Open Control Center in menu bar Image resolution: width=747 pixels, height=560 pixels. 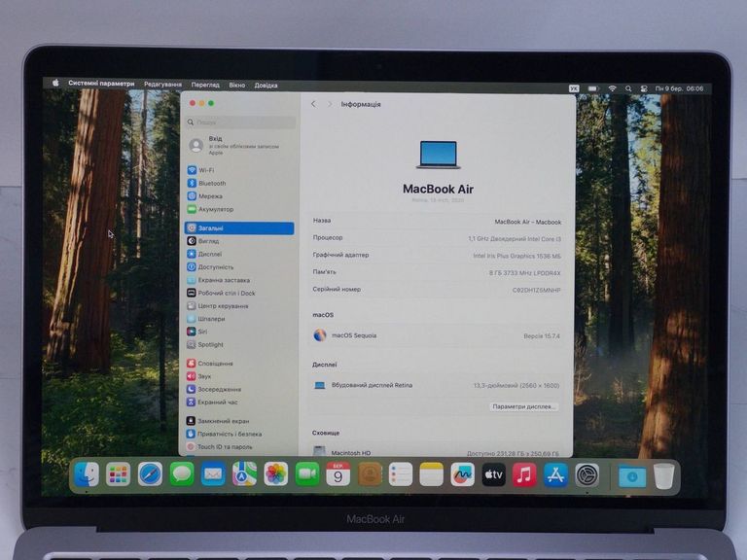pos(644,88)
